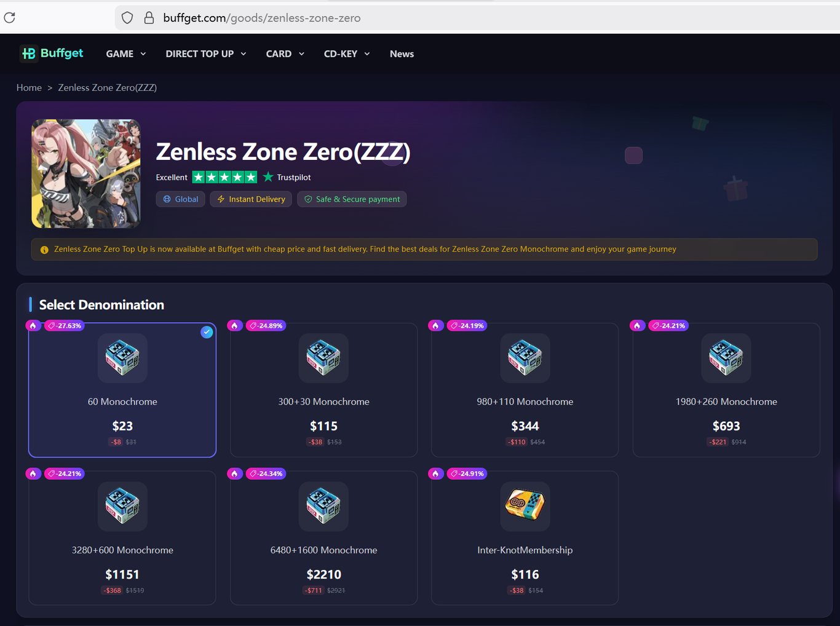Open the CD-KEY menu
The height and width of the screenshot is (626, 840).
[347, 54]
